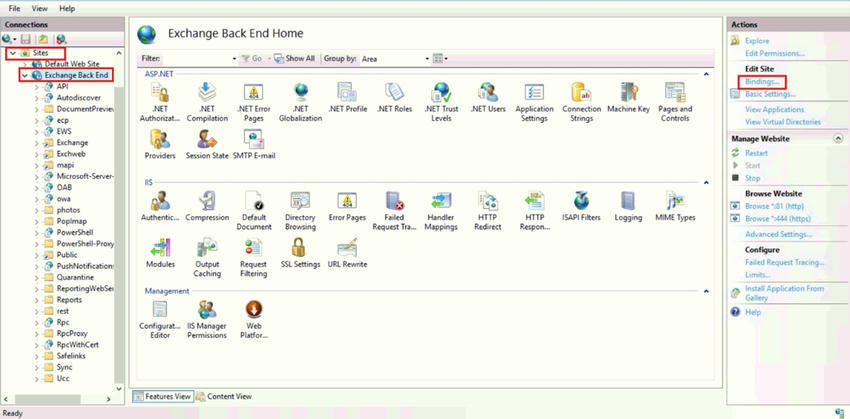Expand the owa tree node
850x419 pixels.
pos(36,199)
